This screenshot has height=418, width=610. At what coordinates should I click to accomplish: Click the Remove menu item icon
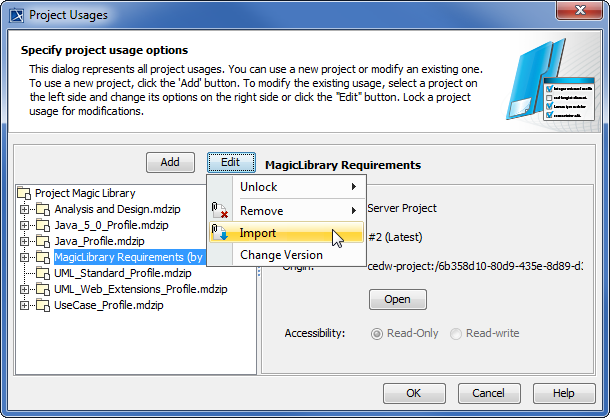[221, 211]
